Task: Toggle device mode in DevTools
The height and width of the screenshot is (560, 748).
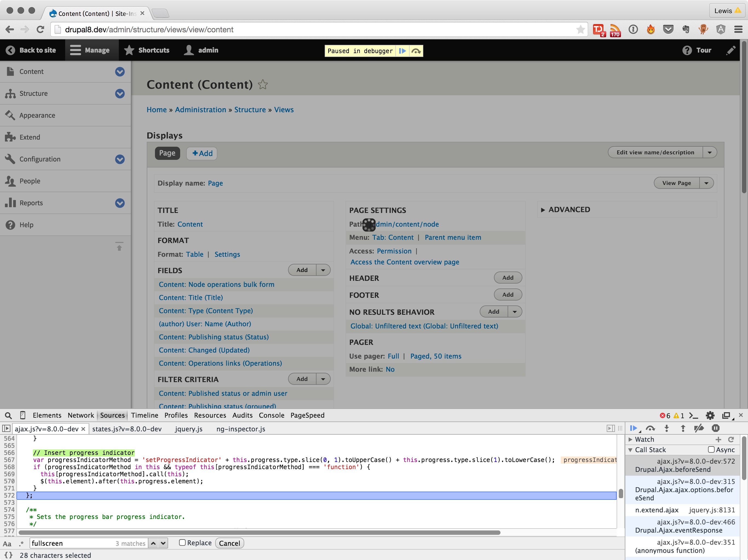Action: pyautogui.click(x=23, y=415)
